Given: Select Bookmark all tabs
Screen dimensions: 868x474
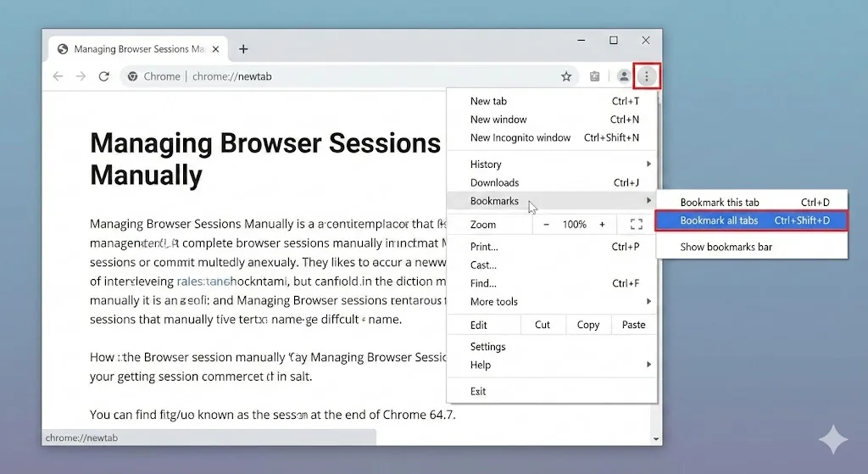Looking at the screenshot, I should pyautogui.click(x=752, y=220).
